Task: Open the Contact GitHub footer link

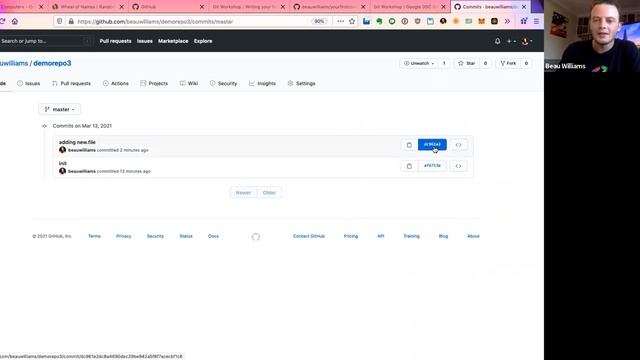Action: 309,236
